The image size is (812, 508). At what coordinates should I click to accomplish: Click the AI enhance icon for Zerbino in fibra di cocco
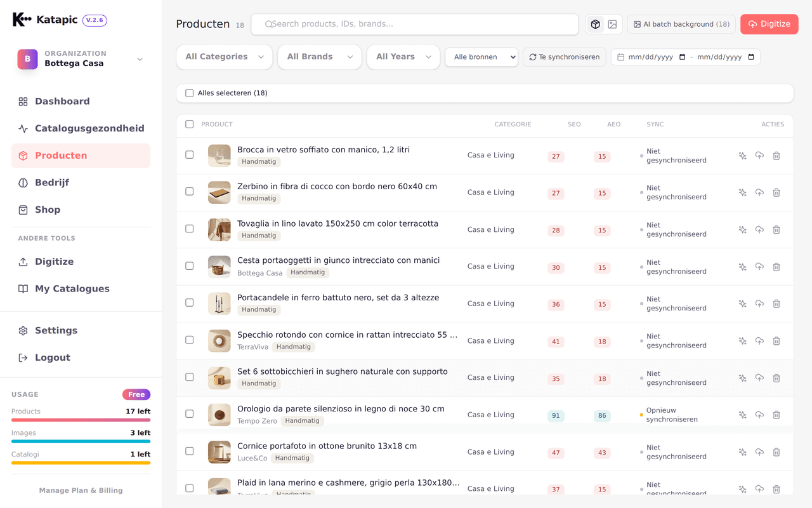(742, 192)
